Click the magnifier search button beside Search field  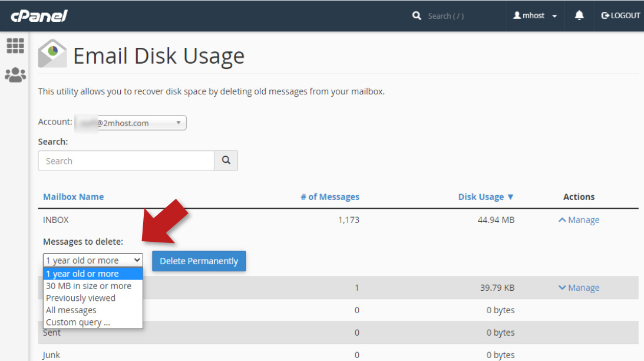[226, 160]
